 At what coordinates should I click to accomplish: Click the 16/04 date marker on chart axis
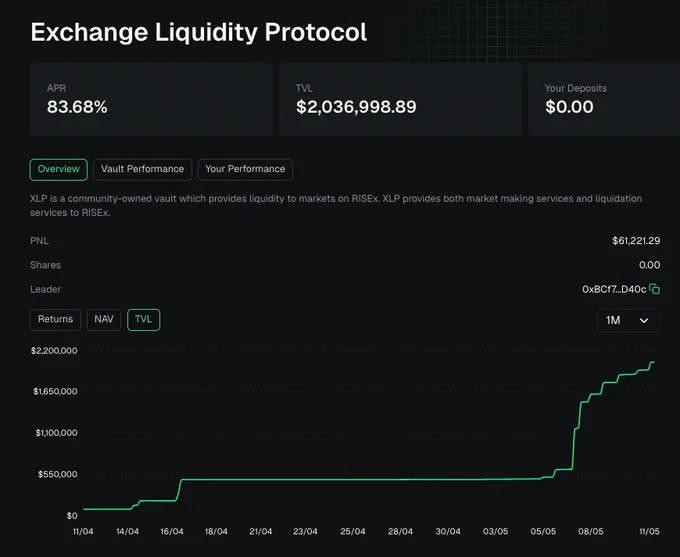click(x=172, y=531)
